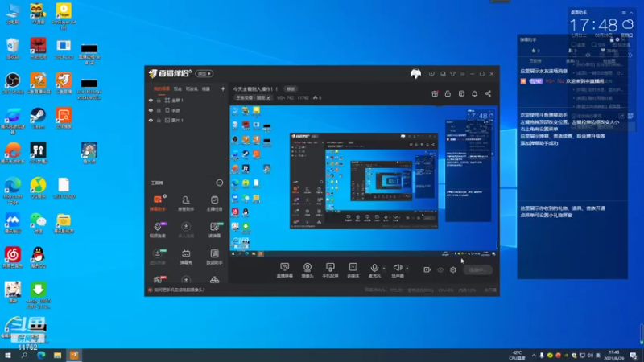Add a new scene with plus icon
The height and width of the screenshot is (362, 644).
pos(223,88)
